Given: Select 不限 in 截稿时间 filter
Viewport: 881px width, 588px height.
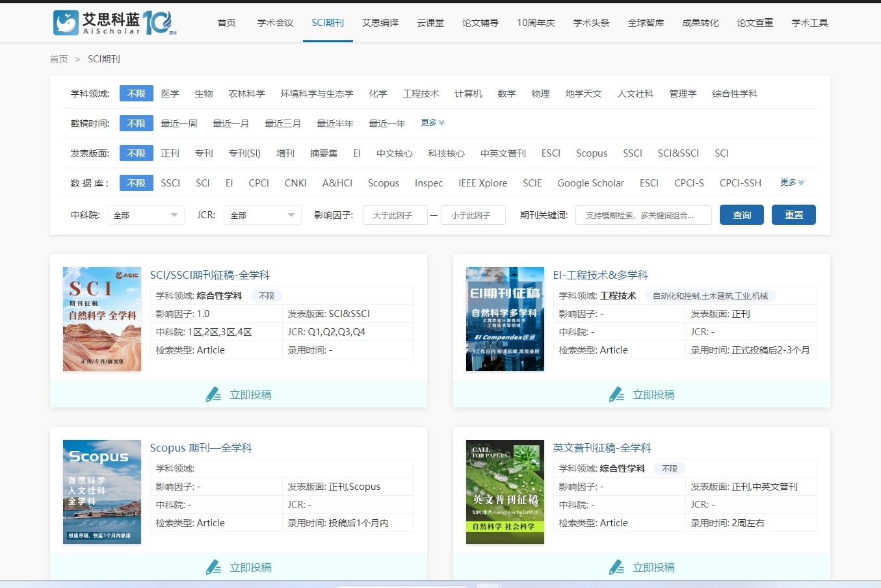Looking at the screenshot, I should tap(137, 123).
